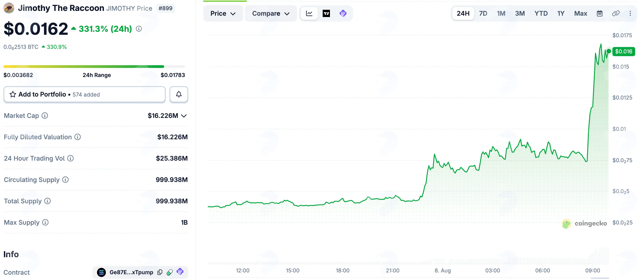Open the three-dot chart options menu
Viewport: 644px width, 279px height.
630,13
